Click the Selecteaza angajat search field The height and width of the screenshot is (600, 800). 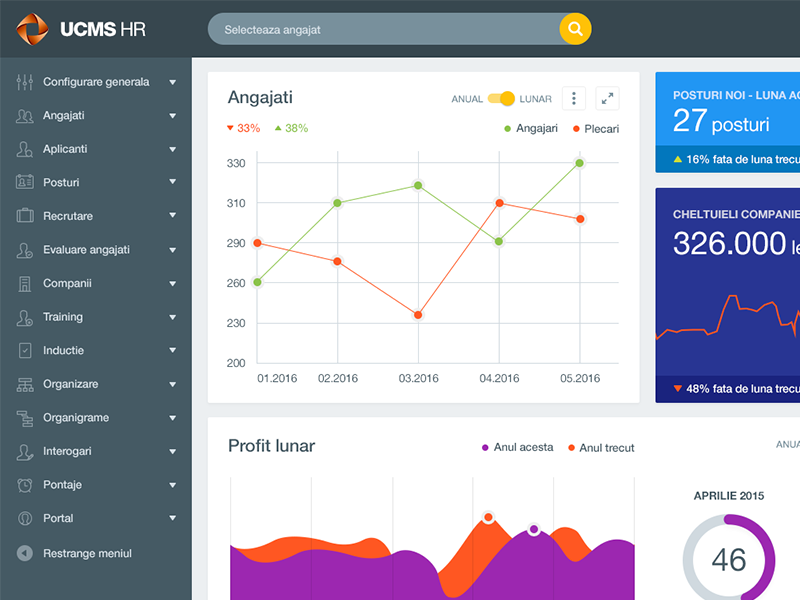pyautogui.click(x=385, y=29)
